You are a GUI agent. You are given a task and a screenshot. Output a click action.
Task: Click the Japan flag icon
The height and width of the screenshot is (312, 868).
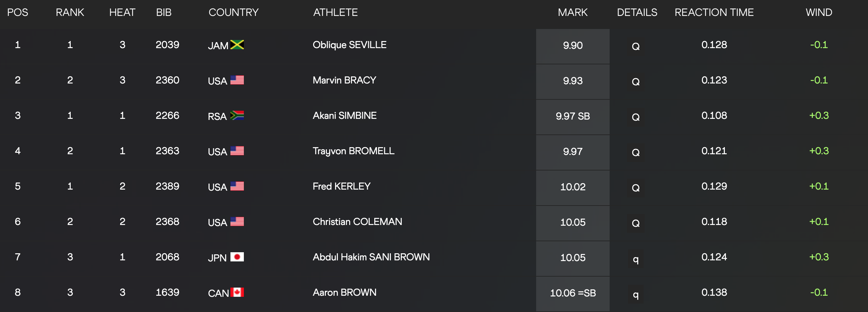point(237,257)
